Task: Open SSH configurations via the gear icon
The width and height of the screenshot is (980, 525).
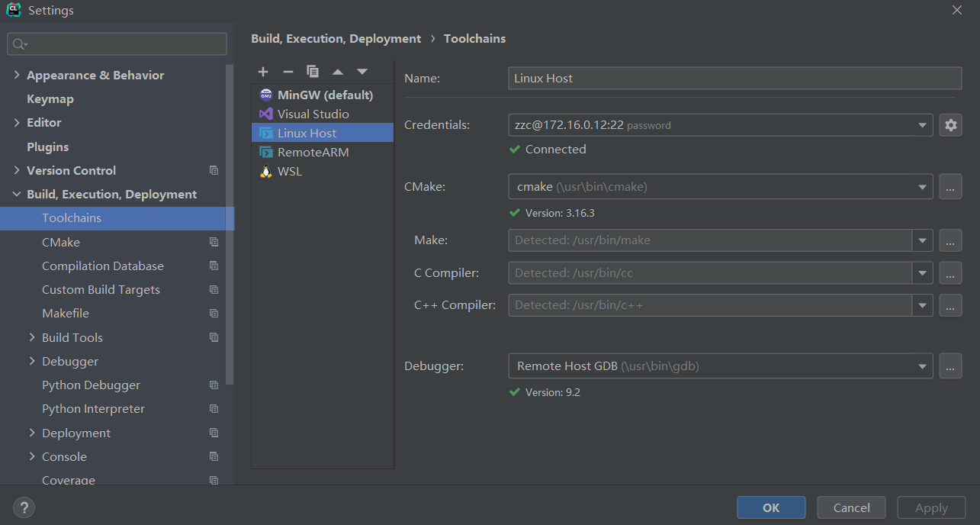Action: (x=950, y=125)
